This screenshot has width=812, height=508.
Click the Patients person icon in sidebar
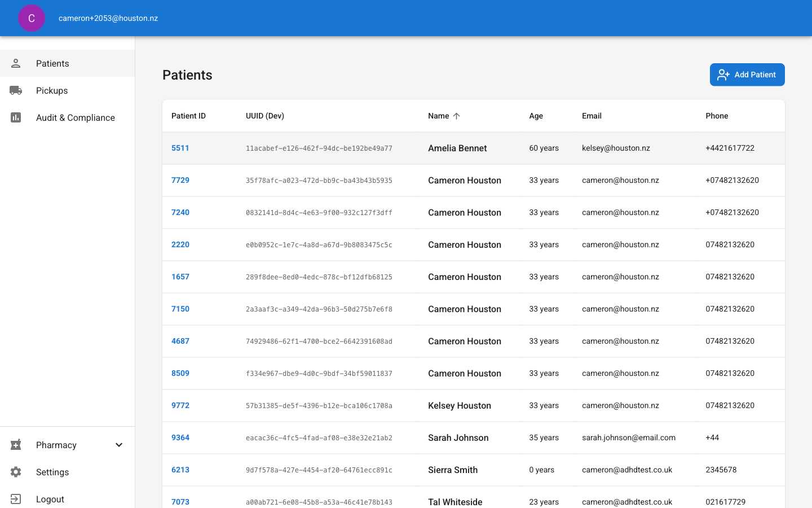click(x=16, y=63)
